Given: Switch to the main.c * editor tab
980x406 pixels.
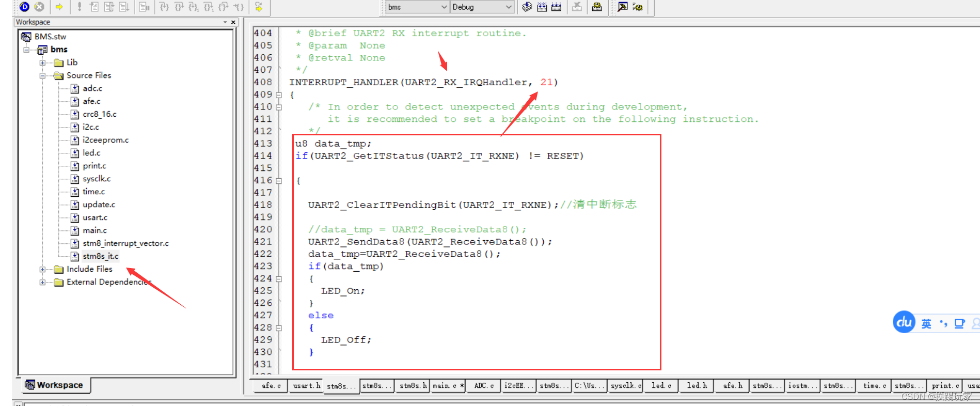Looking at the screenshot, I should pos(448,386).
